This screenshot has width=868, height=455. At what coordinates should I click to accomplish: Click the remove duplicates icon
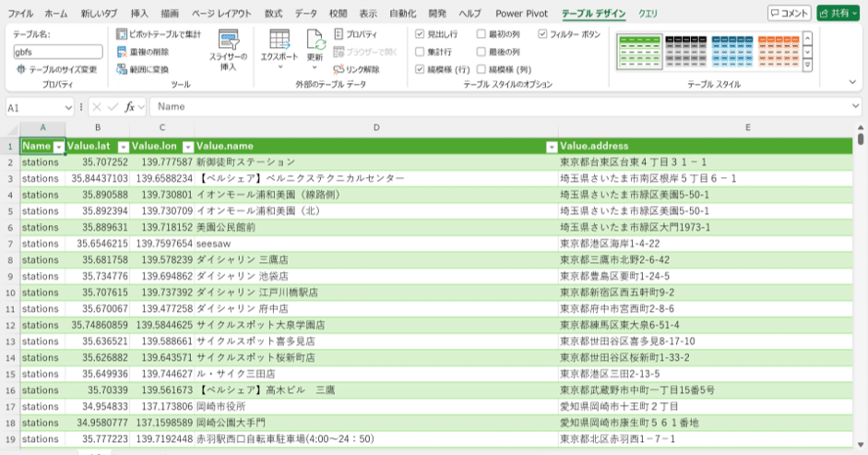121,52
